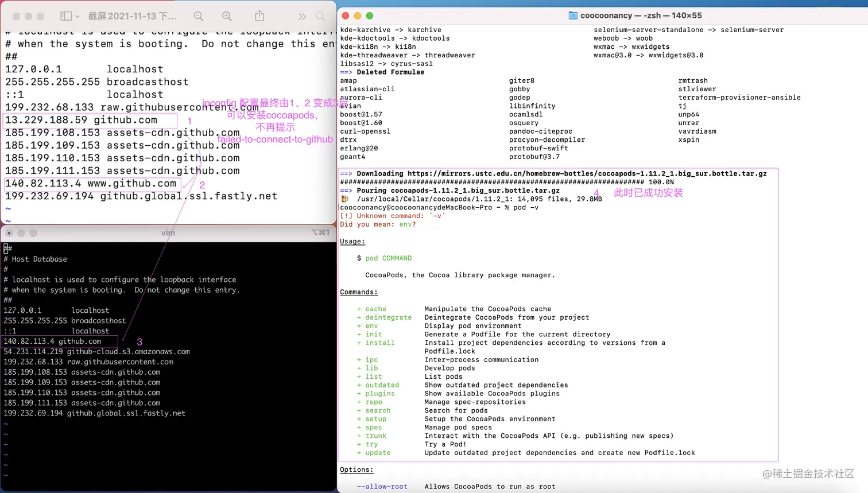Zoom in using the Preview magnifier plus icon
The width and height of the screenshot is (868, 493).
227,16
